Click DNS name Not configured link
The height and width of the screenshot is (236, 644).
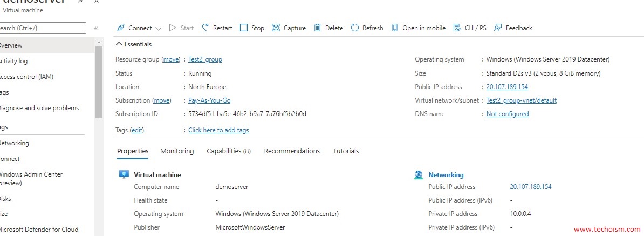point(507,114)
